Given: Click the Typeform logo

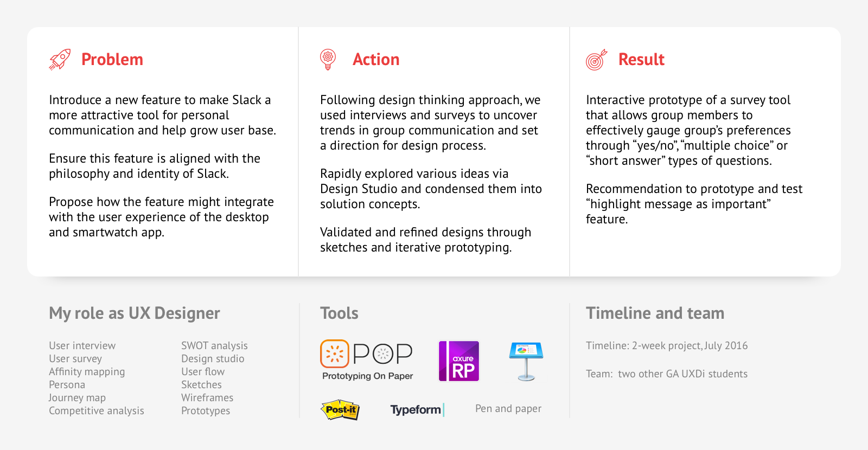Looking at the screenshot, I should click(417, 410).
